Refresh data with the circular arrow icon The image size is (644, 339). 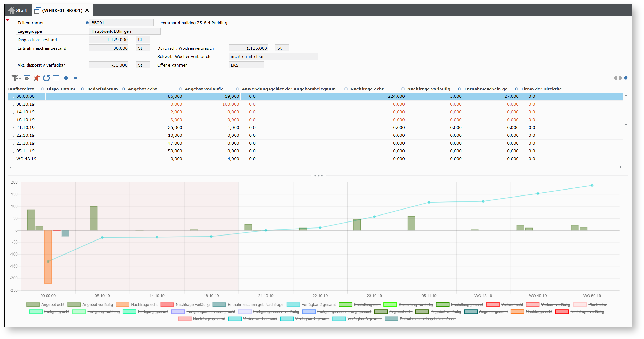(46, 78)
